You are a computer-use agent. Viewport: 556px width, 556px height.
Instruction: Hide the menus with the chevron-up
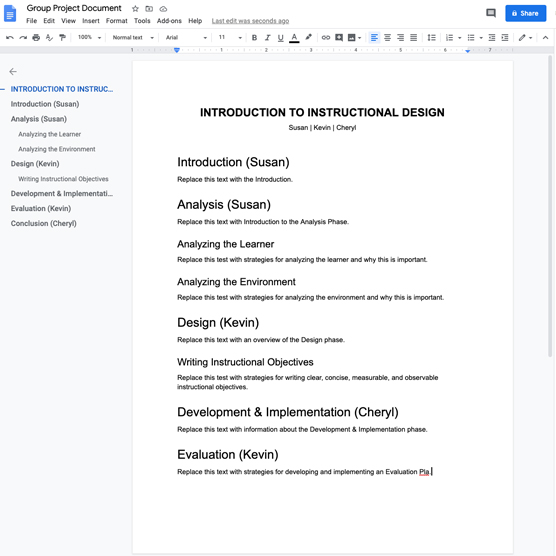(x=545, y=38)
